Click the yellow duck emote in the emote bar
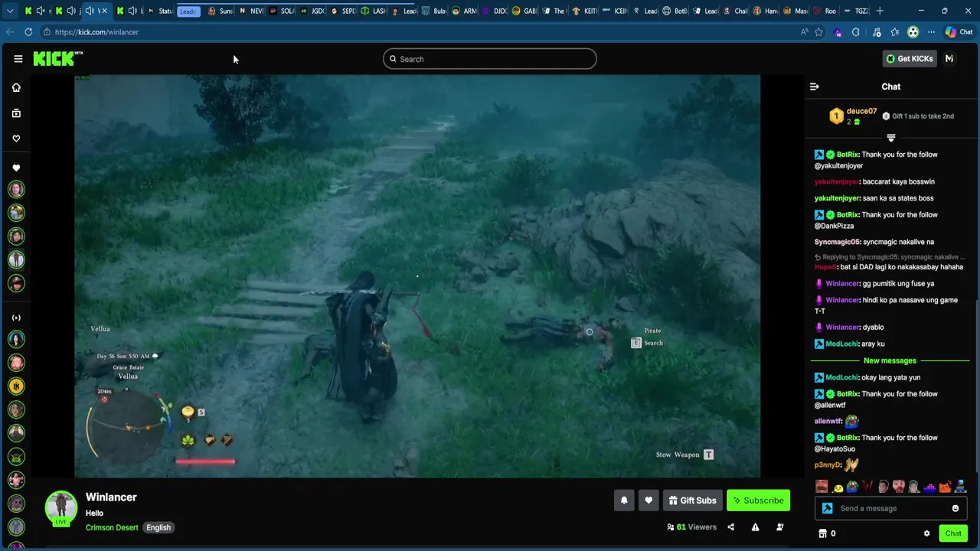This screenshot has height=551, width=980. (x=838, y=487)
